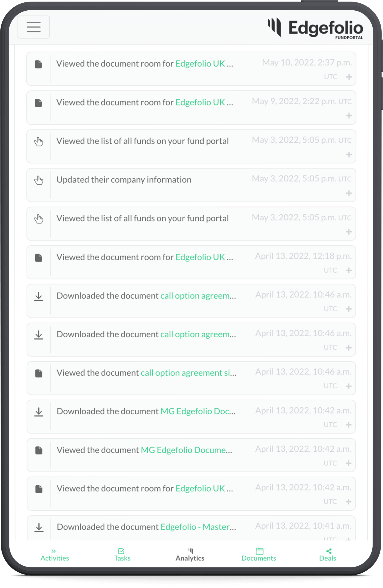Go to the Deals tab
Viewport: 383px width, 588px height.
point(328,555)
